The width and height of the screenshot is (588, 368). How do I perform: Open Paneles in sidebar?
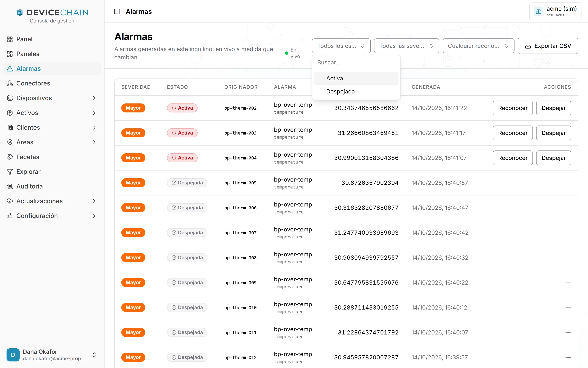[52, 54]
